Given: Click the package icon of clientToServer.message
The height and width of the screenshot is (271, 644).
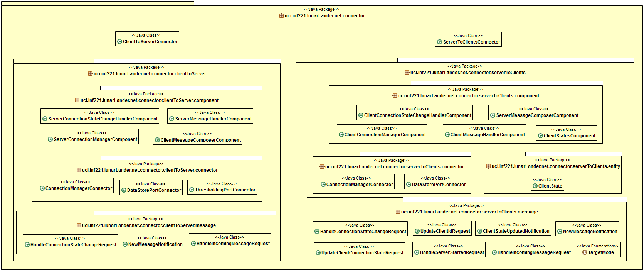Looking at the screenshot, I should coord(79,225).
